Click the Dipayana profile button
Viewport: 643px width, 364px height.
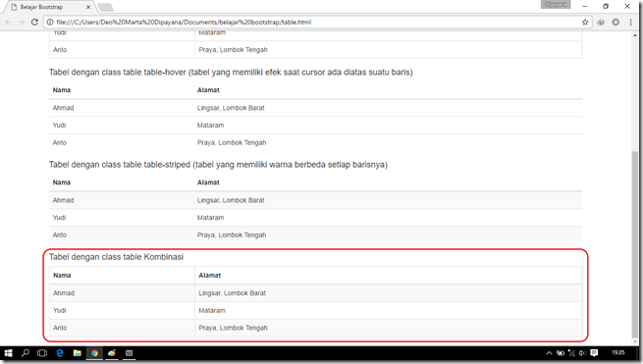click(556, 5)
